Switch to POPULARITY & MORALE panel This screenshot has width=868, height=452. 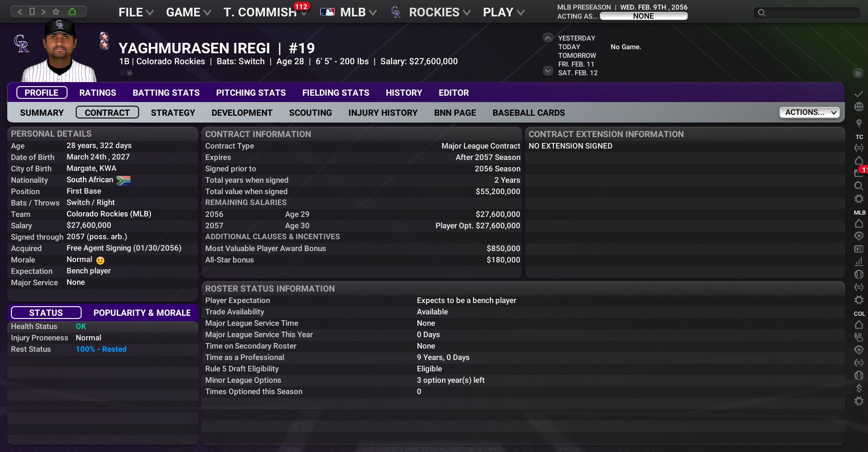coord(142,313)
